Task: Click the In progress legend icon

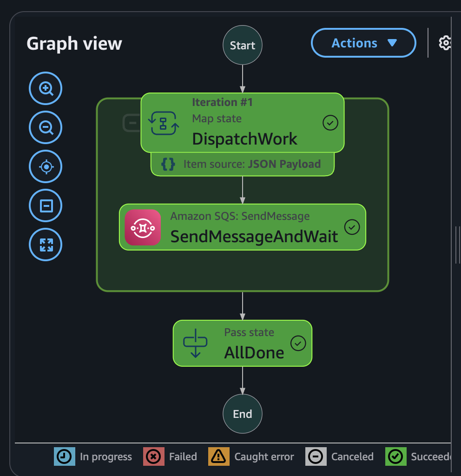Action: click(64, 456)
